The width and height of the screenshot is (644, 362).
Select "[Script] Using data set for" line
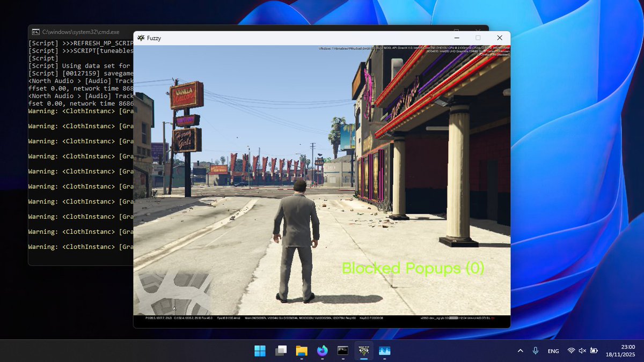click(x=80, y=65)
